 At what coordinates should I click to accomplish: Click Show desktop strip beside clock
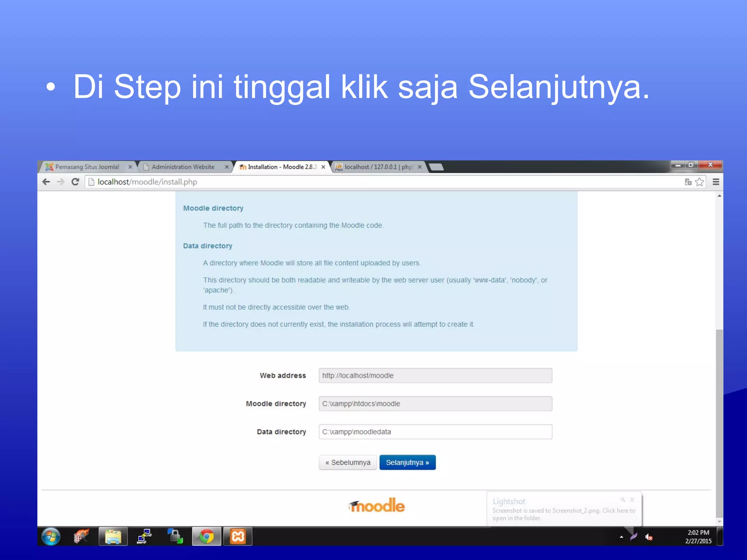[720, 537]
